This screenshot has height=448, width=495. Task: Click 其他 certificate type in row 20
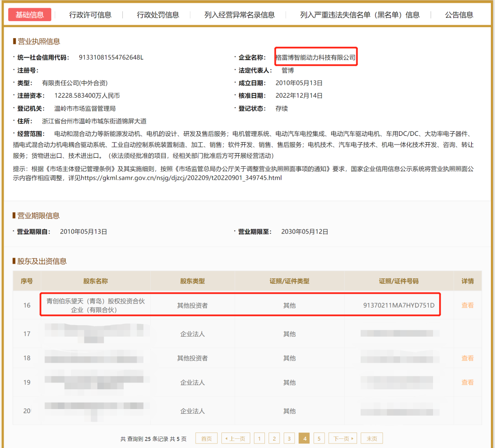click(x=289, y=411)
